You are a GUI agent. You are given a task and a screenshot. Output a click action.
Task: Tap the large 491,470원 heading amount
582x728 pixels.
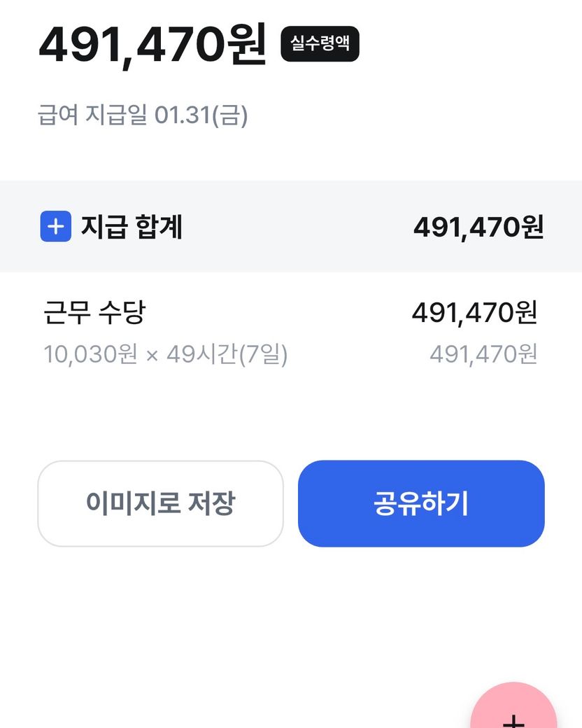coord(152,43)
